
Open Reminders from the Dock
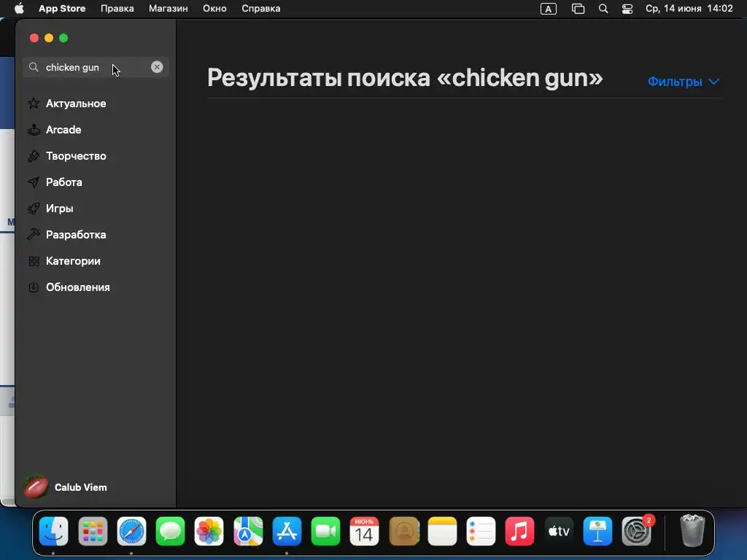pyautogui.click(x=481, y=531)
